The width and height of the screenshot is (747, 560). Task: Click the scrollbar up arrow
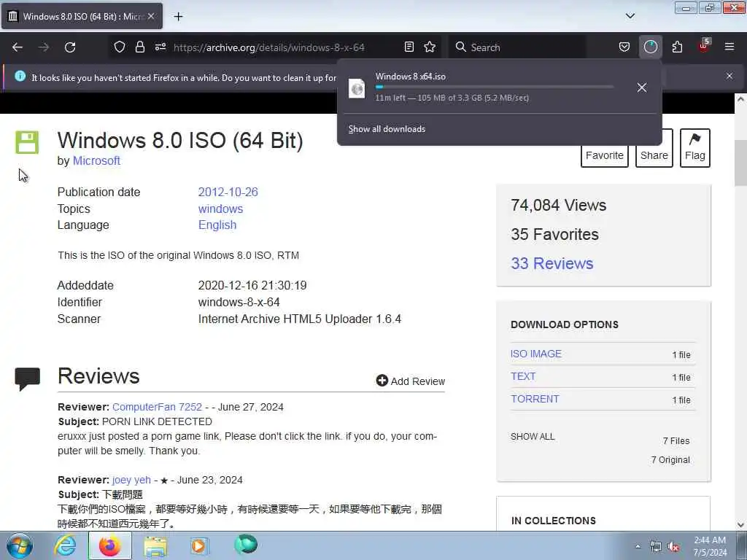[x=740, y=99]
